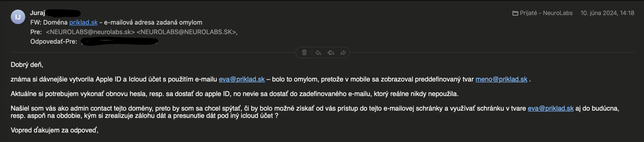Click the Reply All double-arrow icon
Viewport: 644px width, 142px height.
pyautogui.click(x=331, y=53)
